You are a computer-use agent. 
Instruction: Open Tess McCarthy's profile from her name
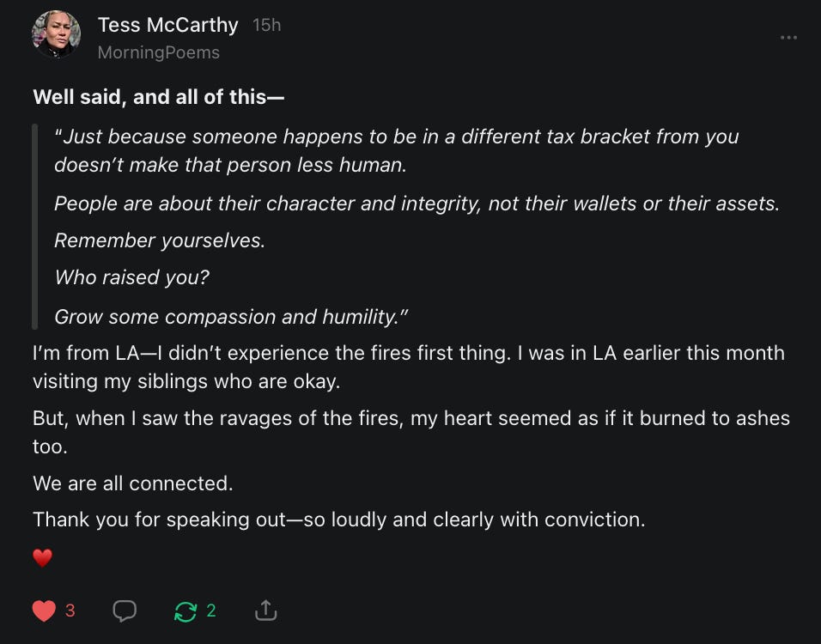tap(167, 25)
